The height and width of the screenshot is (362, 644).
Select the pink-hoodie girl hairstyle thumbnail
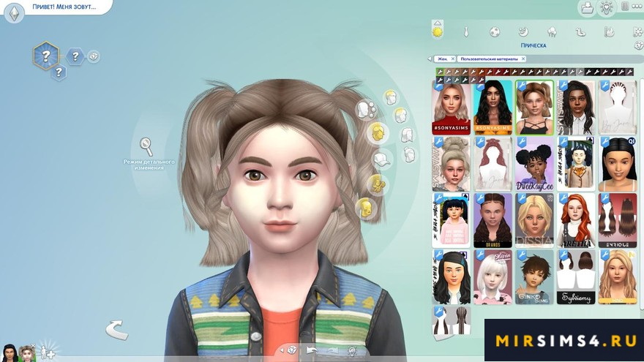click(451, 220)
